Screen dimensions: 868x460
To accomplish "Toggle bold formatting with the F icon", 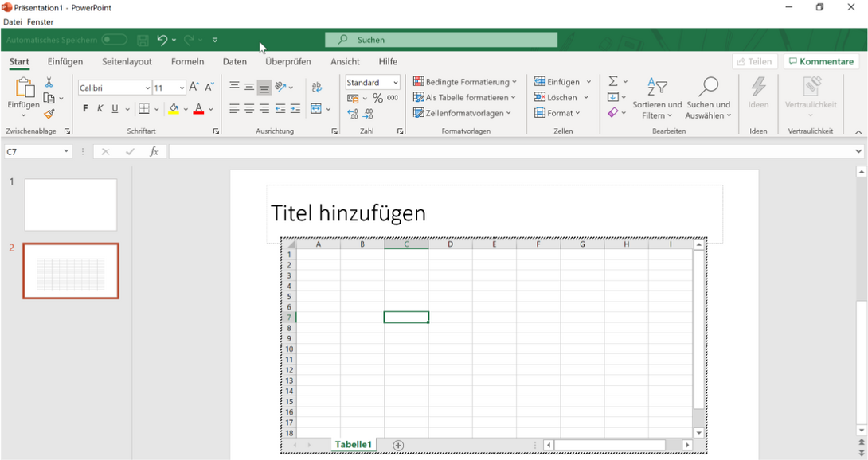I will [x=84, y=108].
